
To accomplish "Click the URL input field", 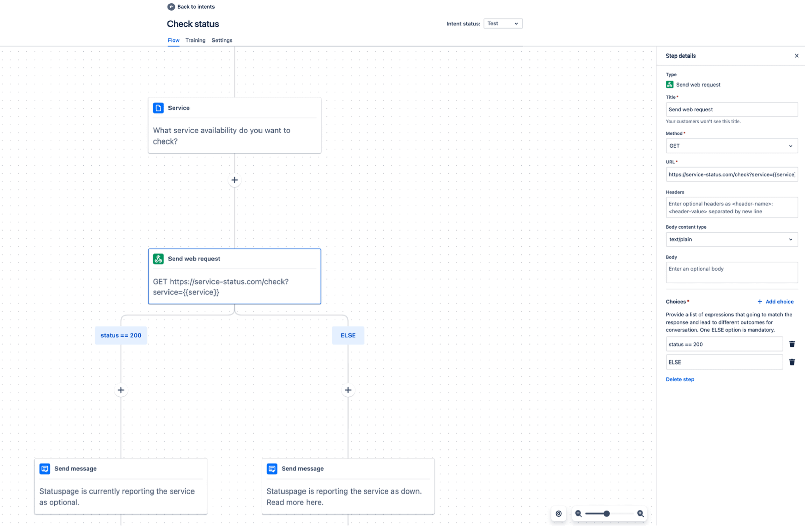I will (731, 174).
